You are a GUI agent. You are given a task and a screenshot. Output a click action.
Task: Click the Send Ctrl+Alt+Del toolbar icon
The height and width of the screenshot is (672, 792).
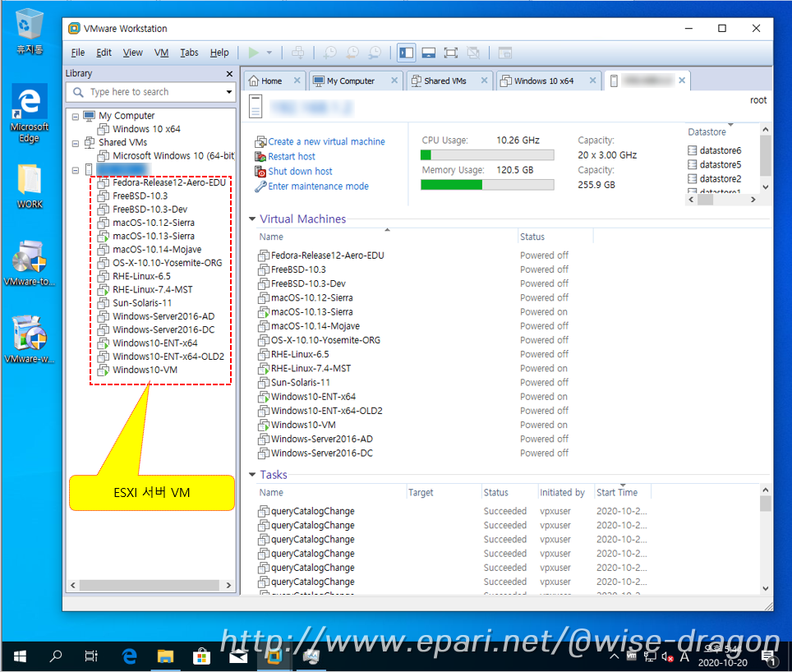[298, 53]
